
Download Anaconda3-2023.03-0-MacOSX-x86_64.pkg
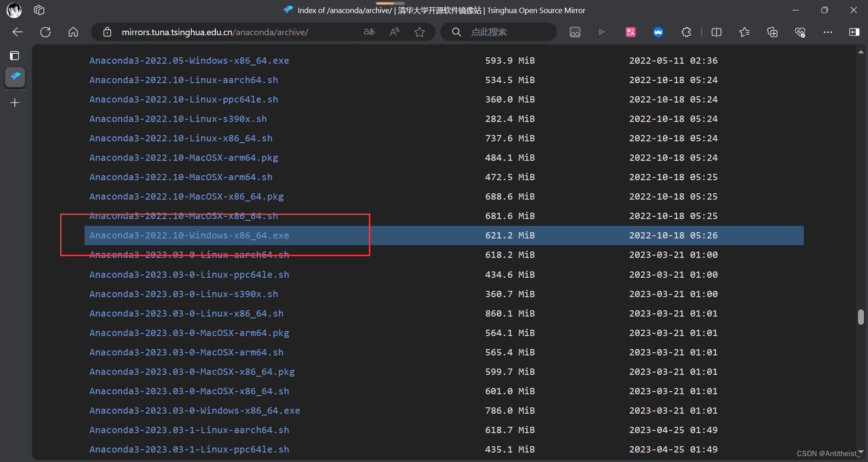coord(192,372)
